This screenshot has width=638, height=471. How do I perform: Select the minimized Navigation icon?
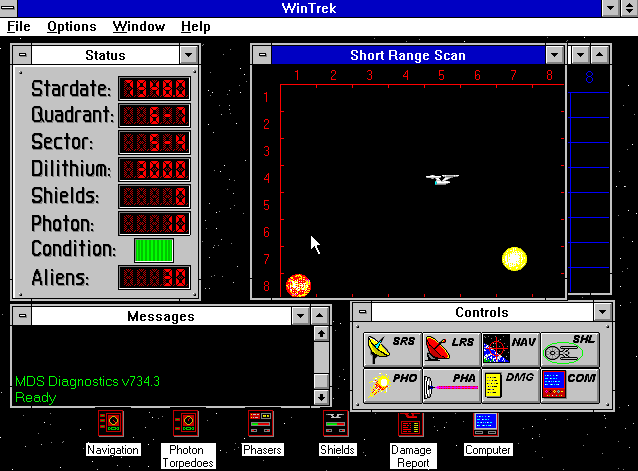111,423
